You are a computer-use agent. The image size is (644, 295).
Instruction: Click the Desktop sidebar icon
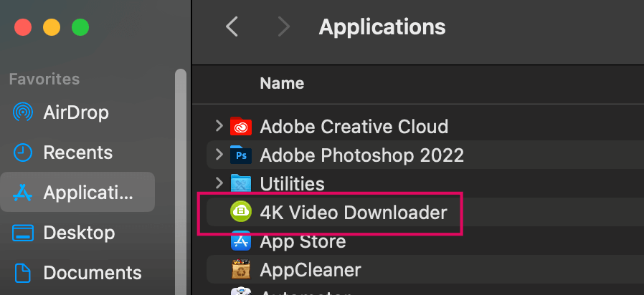pyautogui.click(x=23, y=233)
